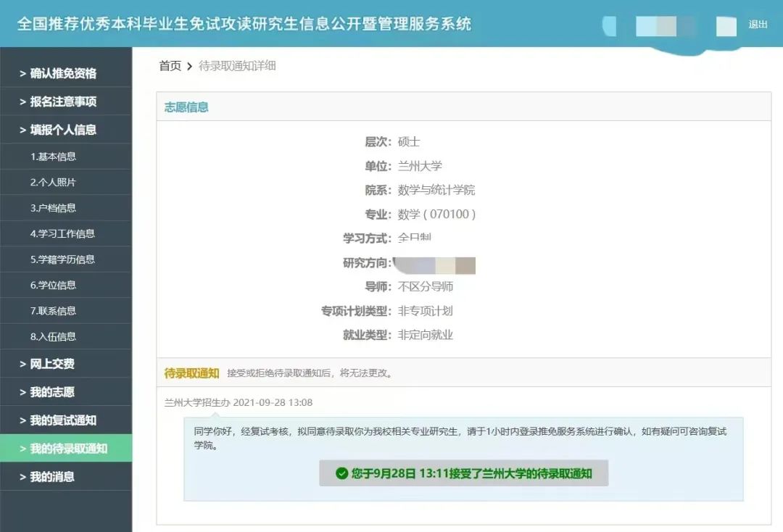Screen dimensions: 783x532
Task: Collapse 填报个人信息 section
Action: coord(66,130)
